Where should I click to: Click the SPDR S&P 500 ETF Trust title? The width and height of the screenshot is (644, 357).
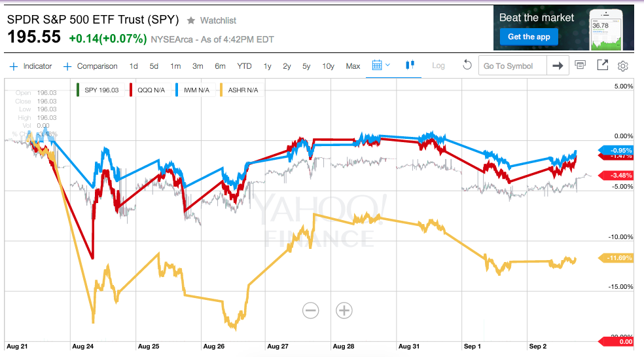tap(93, 20)
